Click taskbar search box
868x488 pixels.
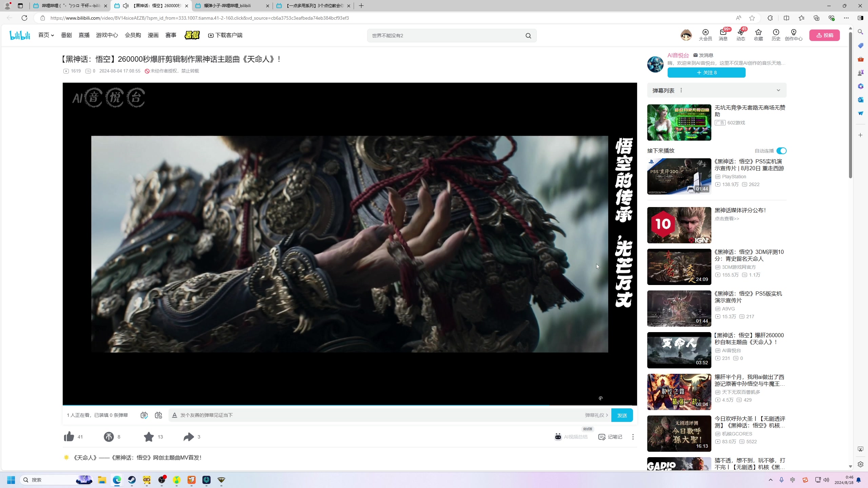(57, 480)
